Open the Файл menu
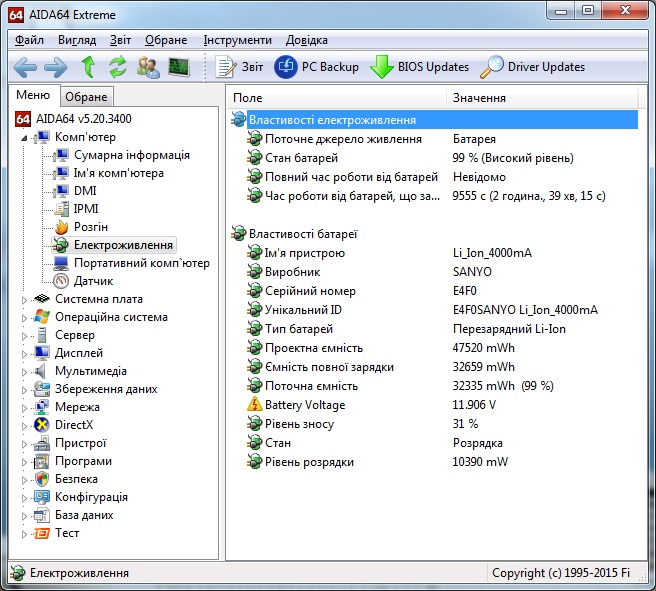 (29, 40)
